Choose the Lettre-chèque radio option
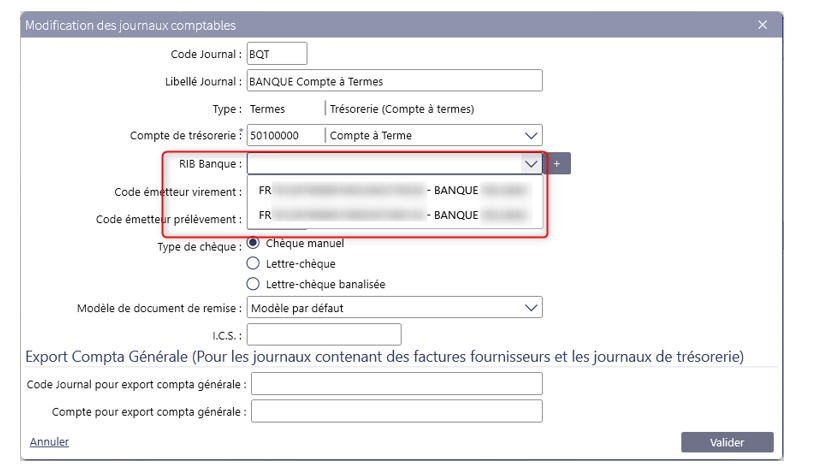This screenshot has width=830, height=466. coord(253,264)
